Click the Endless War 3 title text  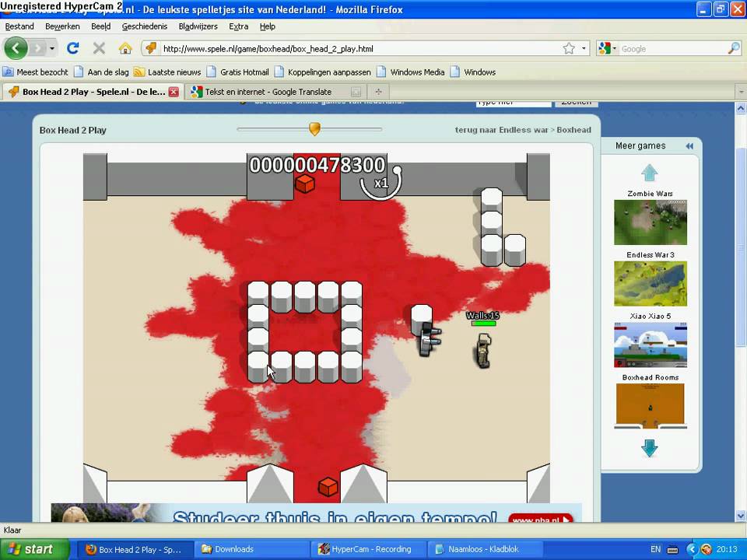point(651,255)
